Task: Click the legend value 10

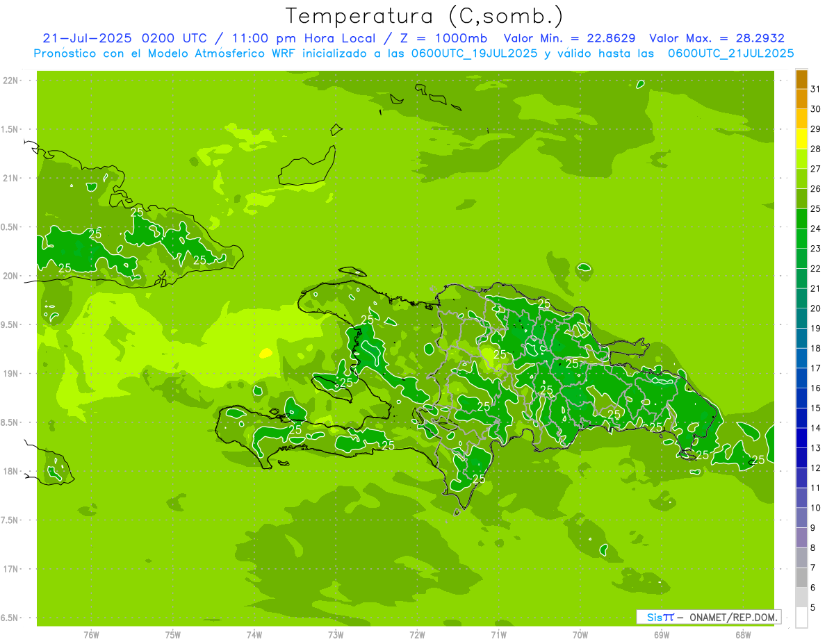Action: [816, 508]
